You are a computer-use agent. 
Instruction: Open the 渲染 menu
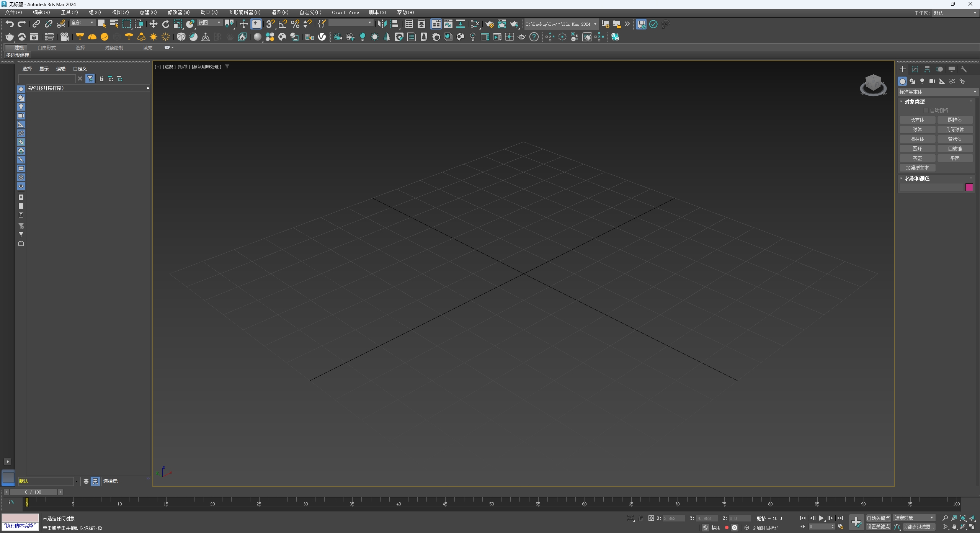280,12
